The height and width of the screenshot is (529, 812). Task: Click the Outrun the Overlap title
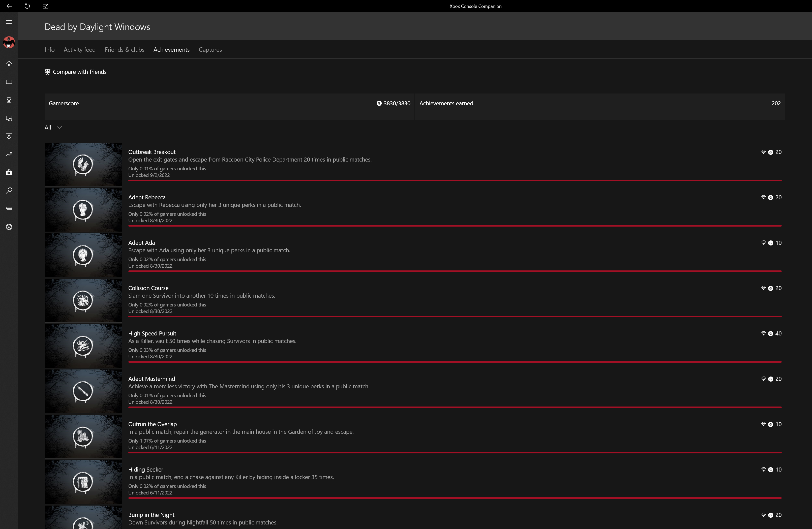153,424
